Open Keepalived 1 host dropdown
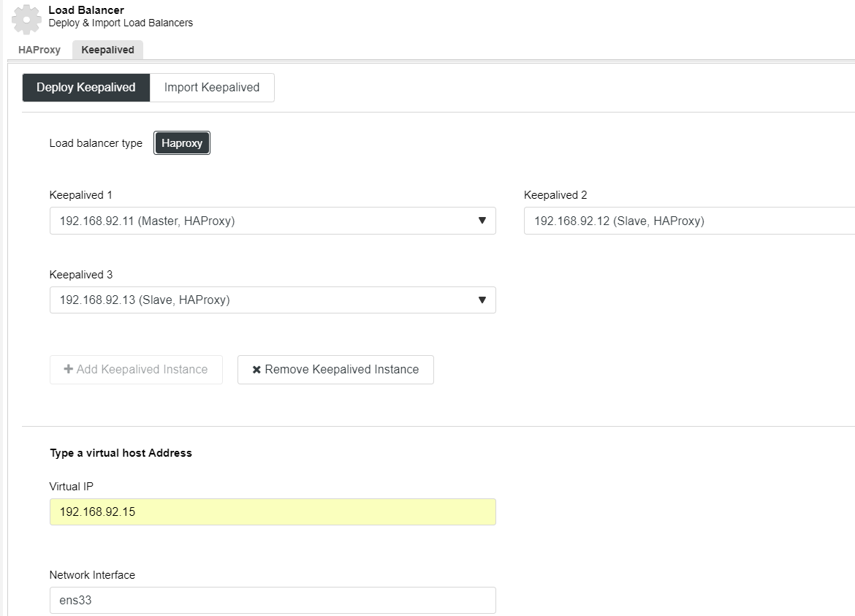 click(273, 221)
